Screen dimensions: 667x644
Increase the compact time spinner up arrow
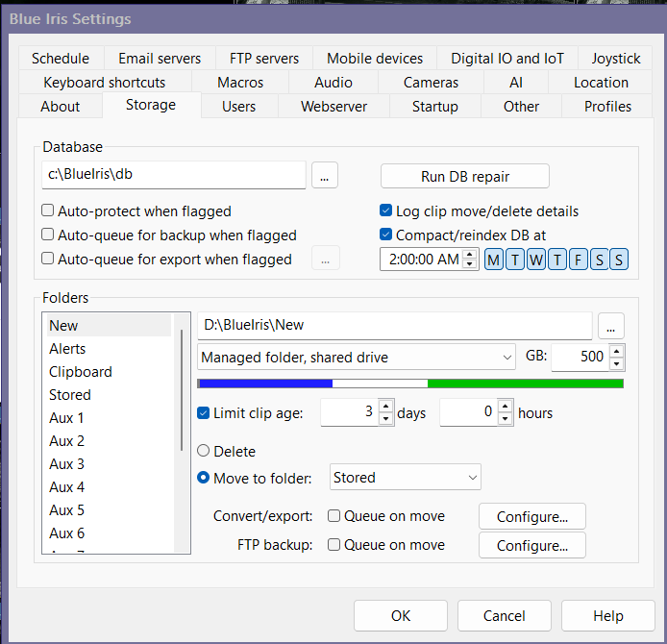click(x=469, y=254)
